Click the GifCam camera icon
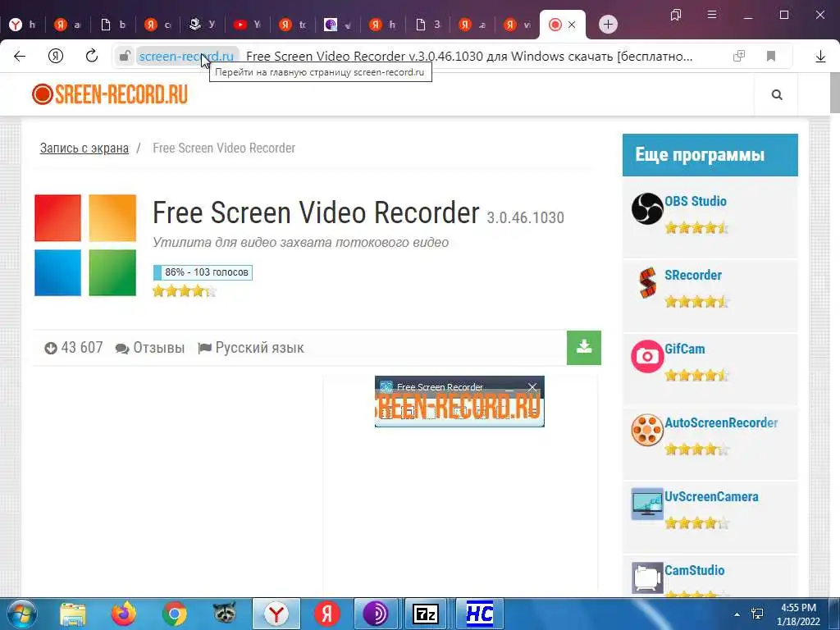The image size is (840, 630). click(647, 356)
